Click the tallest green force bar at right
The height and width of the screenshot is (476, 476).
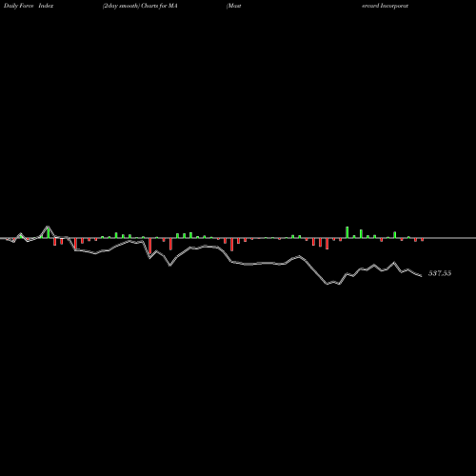coord(347,232)
